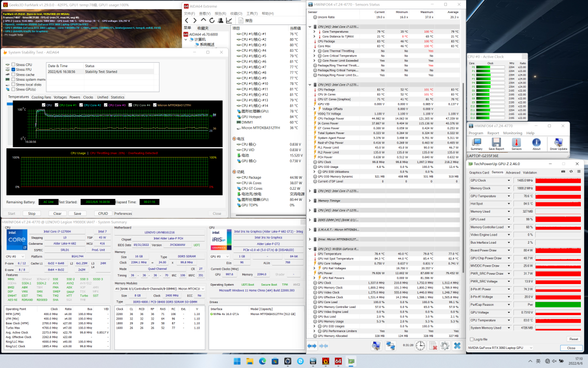Click the HWiNFO Sensors toolbar icon
The width and height of the screenshot is (588, 368).
click(516, 143)
